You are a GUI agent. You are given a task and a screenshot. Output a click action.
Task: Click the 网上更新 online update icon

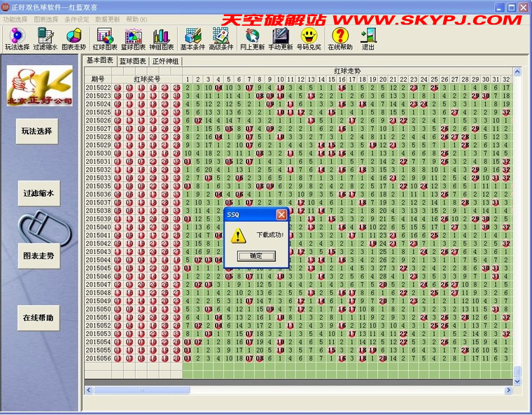(252, 39)
